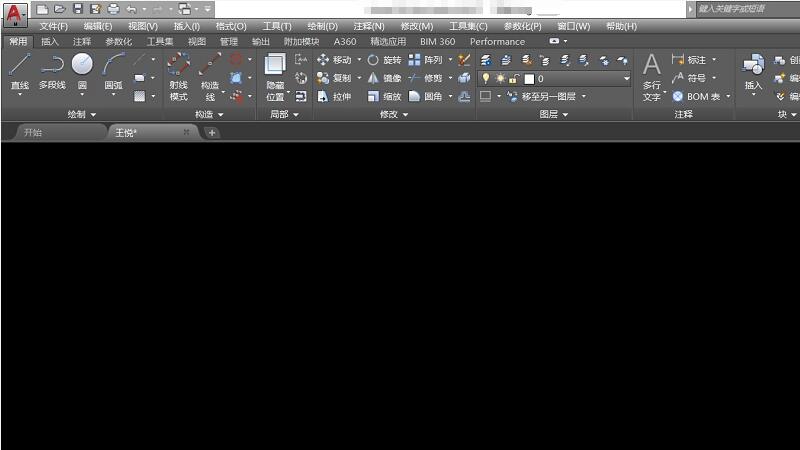This screenshot has height=450, width=800.
Task: Toggle layer 0 on/off lightbulb
Action: (x=486, y=78)
